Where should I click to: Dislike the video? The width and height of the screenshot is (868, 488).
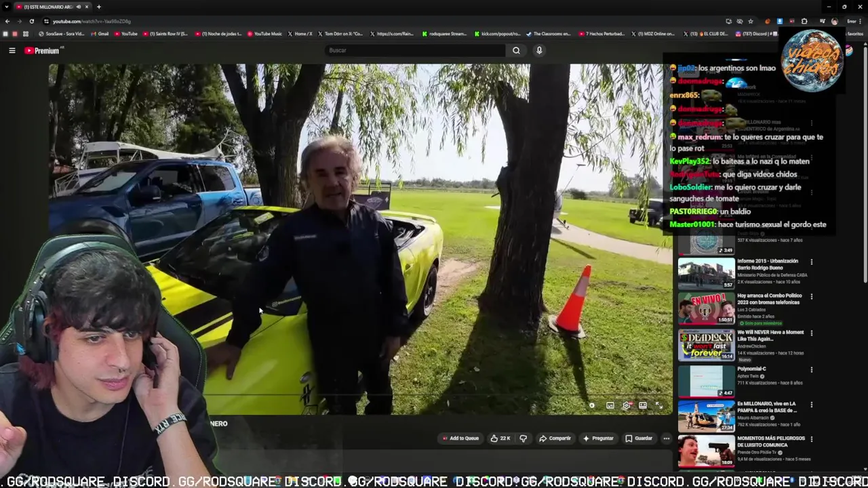tap(523, 439)
